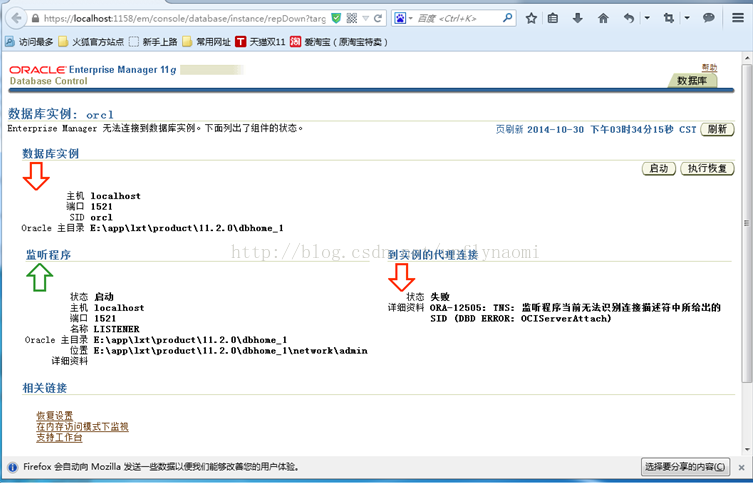Open the bookmarks list icon
Viewport: 753px width, 483px height.
pyautogui.click(x=553, y=18)
